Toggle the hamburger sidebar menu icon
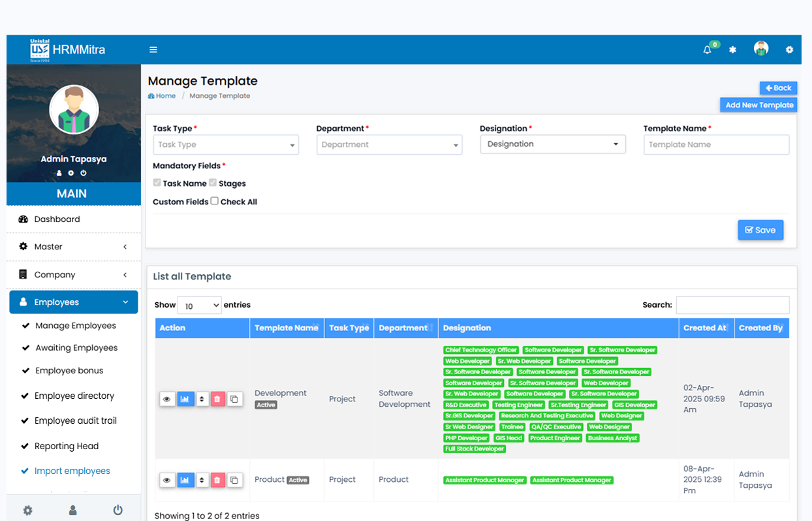Viewport: 812px width, 521px height. (153, 50)
